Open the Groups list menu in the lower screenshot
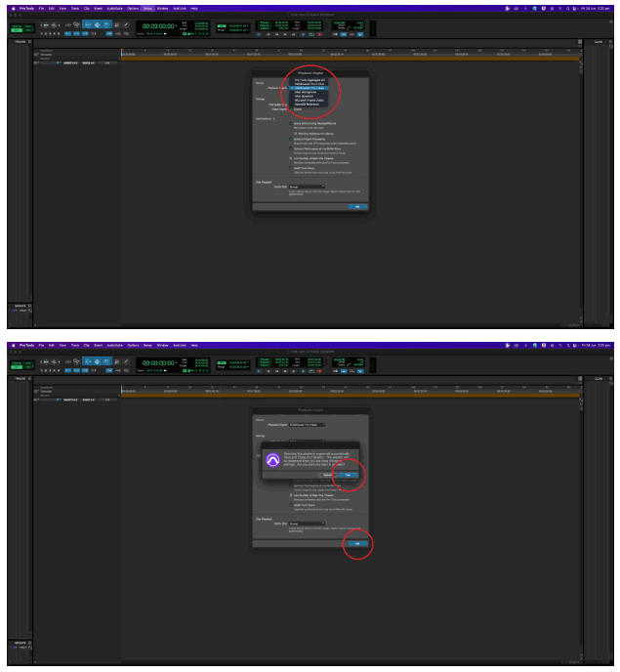 tap(29, 643)
